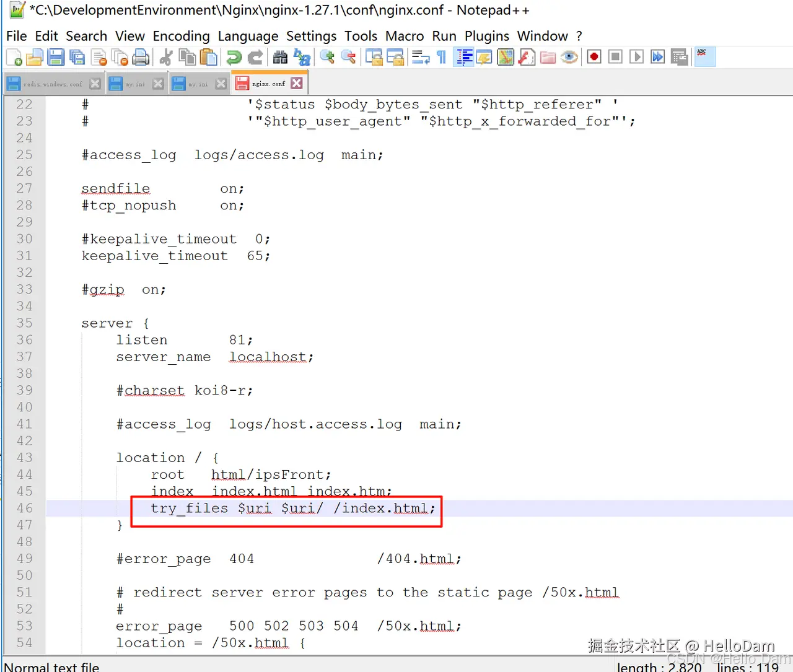Open the View menu
This screenshot has height=672, width=793.
tap(130, 36)
